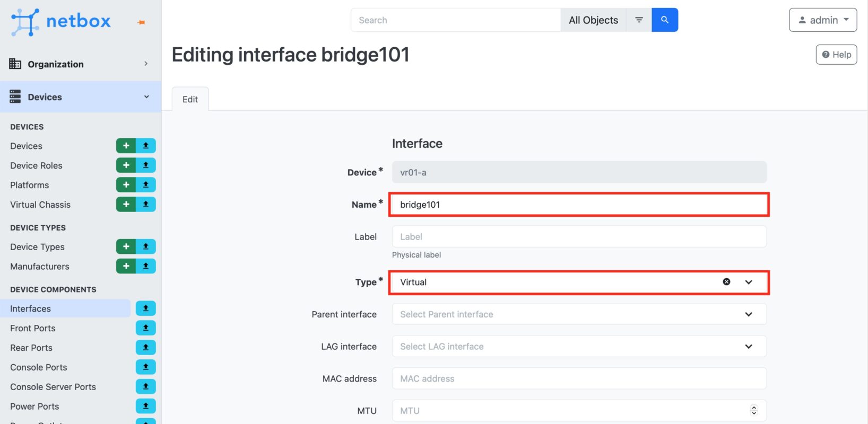868x424 pixels.
Task: Open the admin user dropdown
Action: coord(823,20)
